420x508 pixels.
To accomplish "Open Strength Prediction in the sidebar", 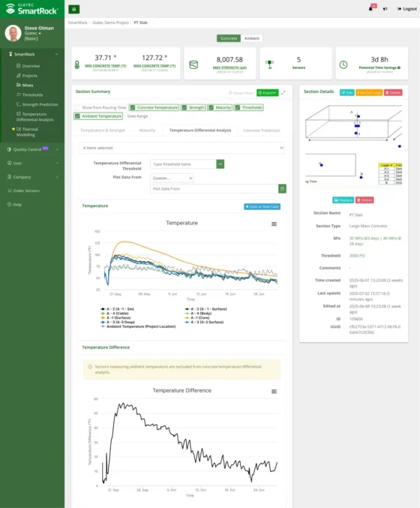I will pos(40,104).
